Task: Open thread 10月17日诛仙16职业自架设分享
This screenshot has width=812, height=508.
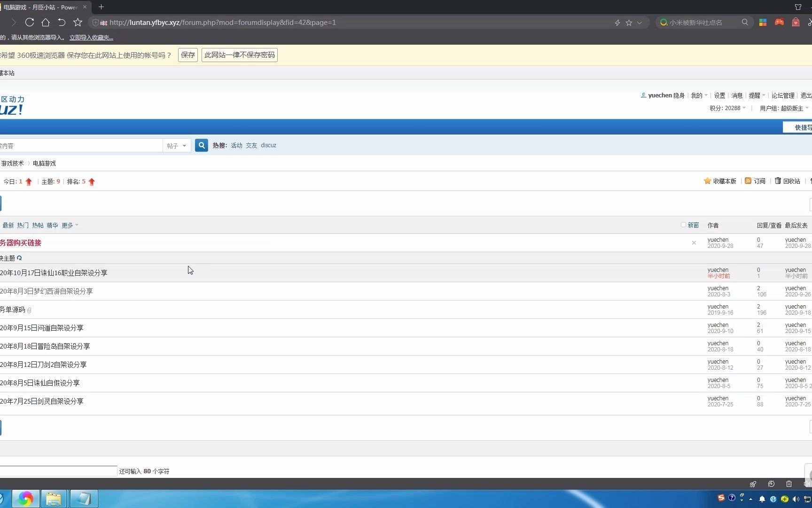Action: point(54,273)
